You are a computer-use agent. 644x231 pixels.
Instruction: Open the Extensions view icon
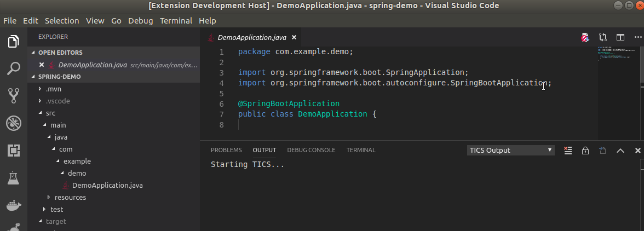[x=14, y=151]
